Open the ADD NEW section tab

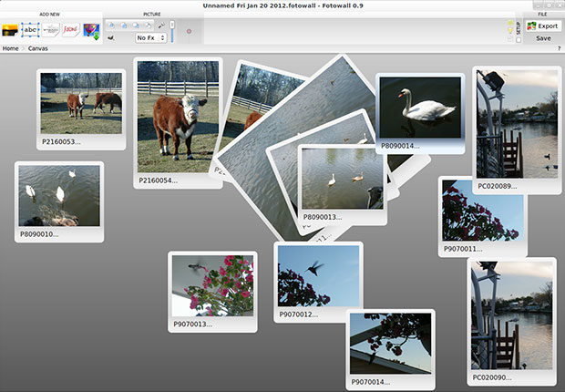coord(50,15)
